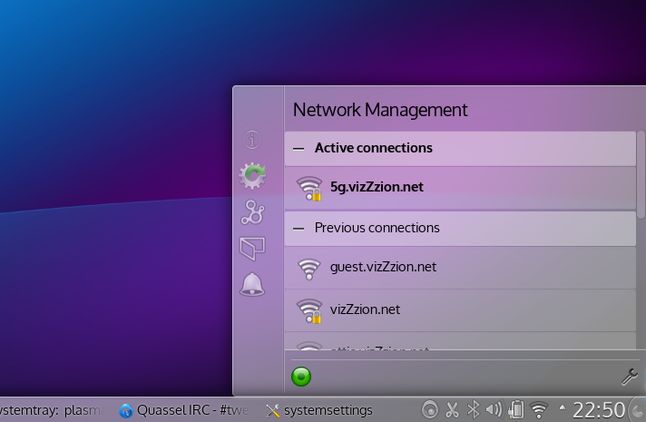
Task: Open the battery tray icon
Action: click(x=516, y=410)
